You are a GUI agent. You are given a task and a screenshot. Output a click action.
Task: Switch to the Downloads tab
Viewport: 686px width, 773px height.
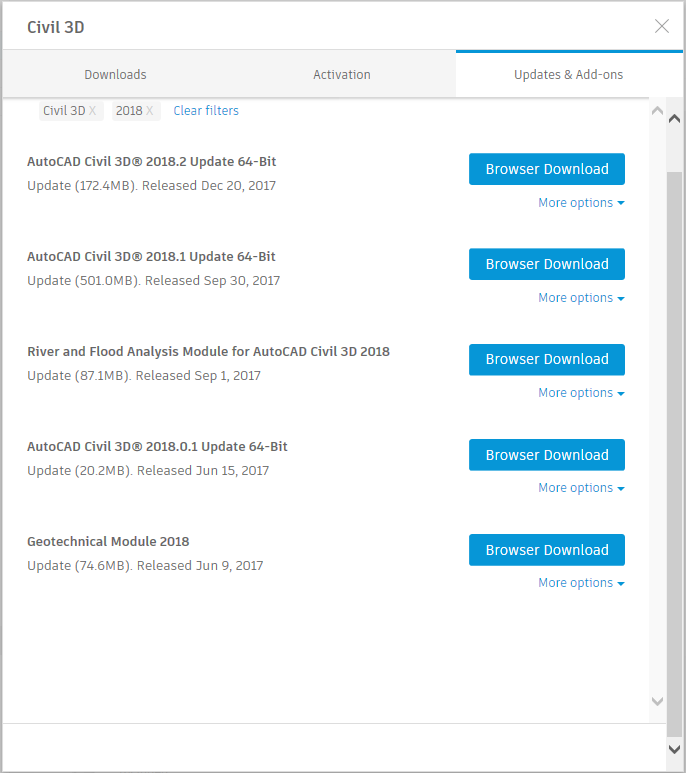(x=115, y=74)
